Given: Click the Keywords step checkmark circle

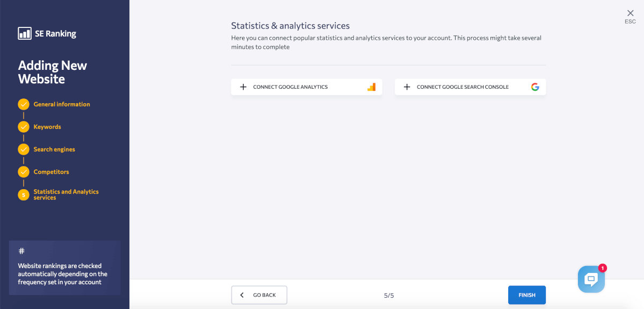Looking at the screenshot, I should pyautogui.click(x=24, y=127).
